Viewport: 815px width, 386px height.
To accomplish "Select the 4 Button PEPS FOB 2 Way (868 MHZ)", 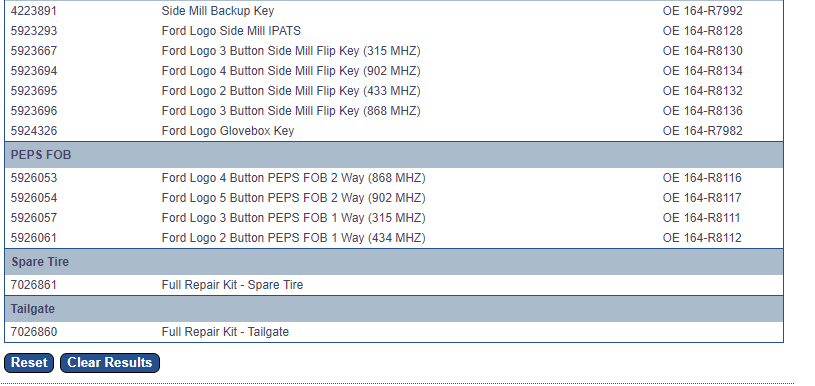I will click(x=394, y=178).
